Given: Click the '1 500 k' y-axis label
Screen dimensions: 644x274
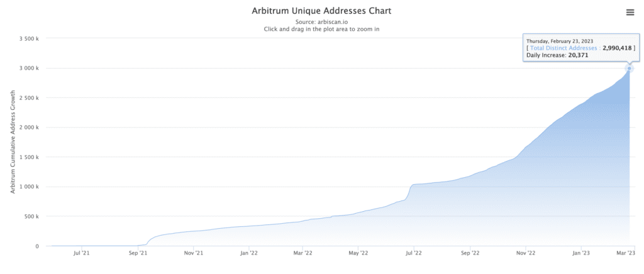Looking at the screenshot, I should coord(29,157).
